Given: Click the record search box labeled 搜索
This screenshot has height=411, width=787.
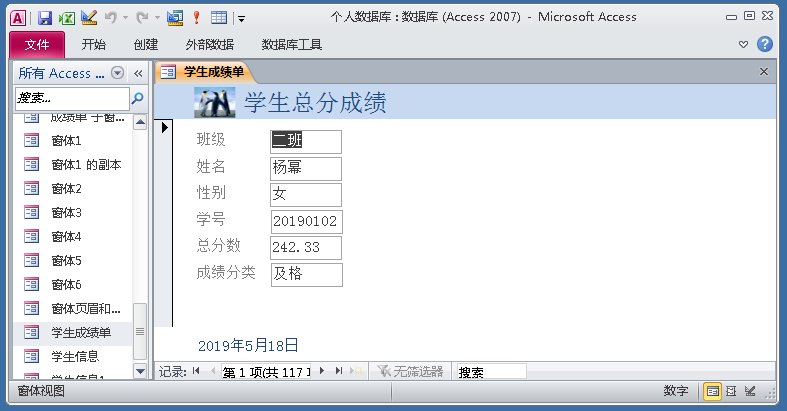Looking at the screenshot, I should tap(490, 372).
